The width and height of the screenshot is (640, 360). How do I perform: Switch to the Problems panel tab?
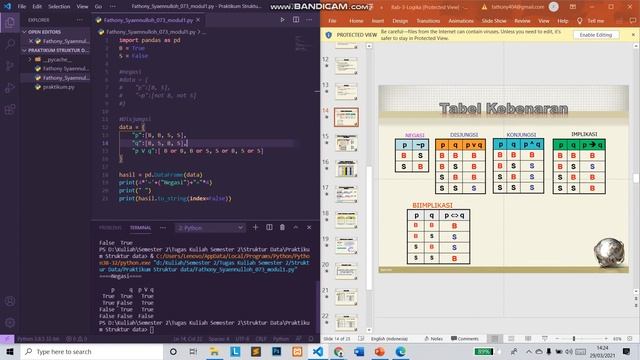coord(110,228)
